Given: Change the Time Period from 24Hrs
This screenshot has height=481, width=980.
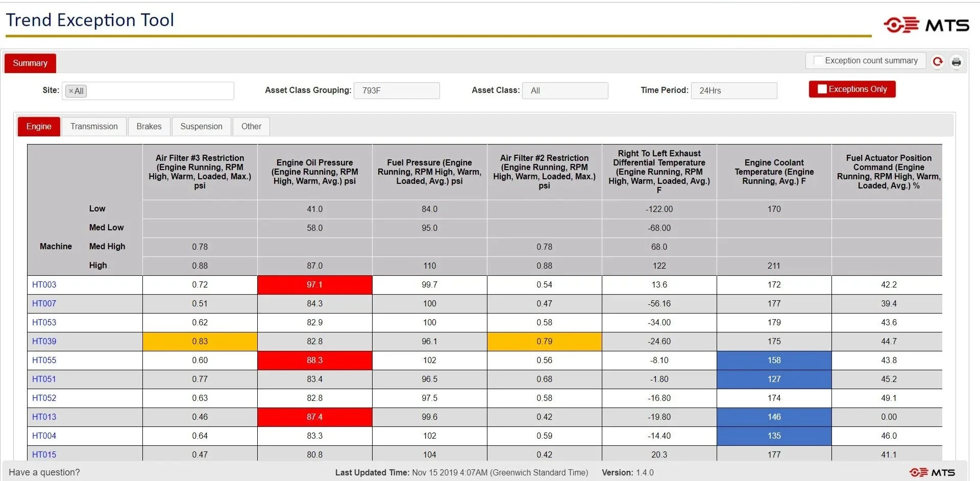Looking at the screenshot, I should pyautogui.click(x=734, y=90).
